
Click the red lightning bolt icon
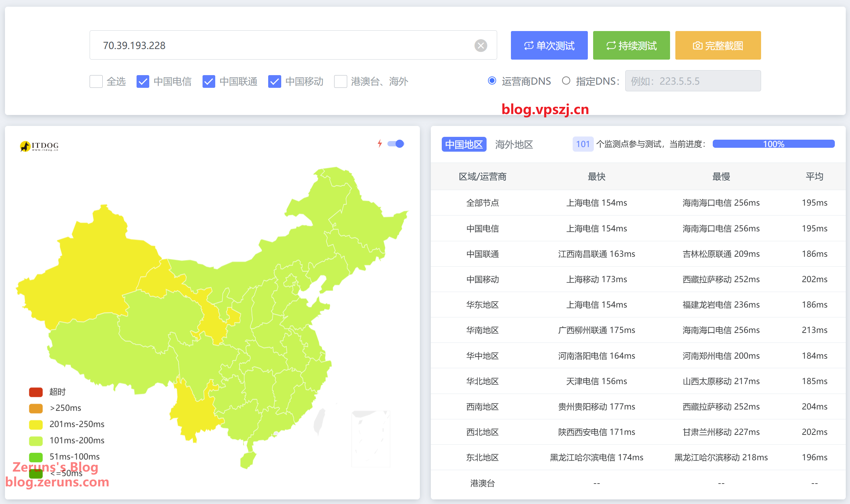[x=380, y=144]
